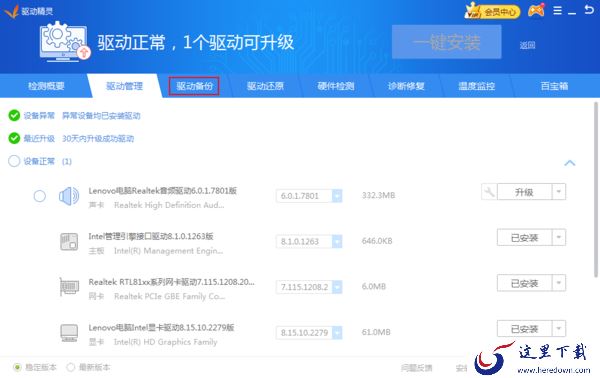Expand the arrow next to 升级 button
This screenshot has height=378, width=600.
[x=559, y=192]
